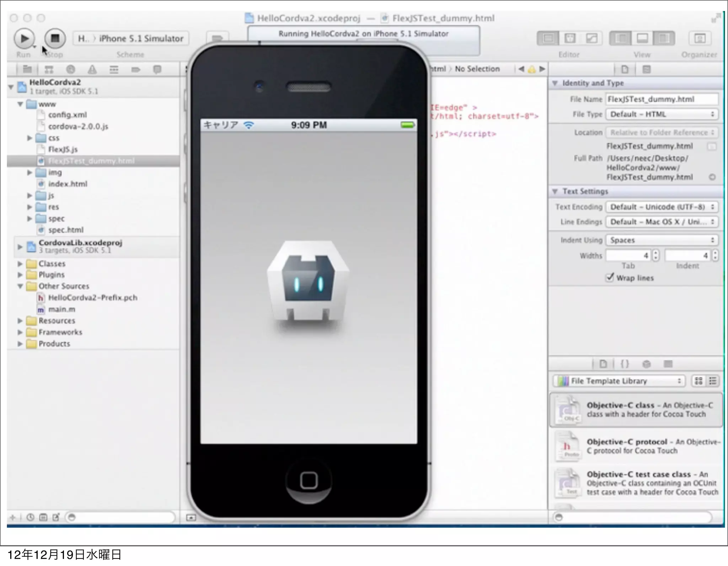The width and height of the screenshot is (728, 566).
Task: Toggle the navigator pane view button
Action: point(621,38)
